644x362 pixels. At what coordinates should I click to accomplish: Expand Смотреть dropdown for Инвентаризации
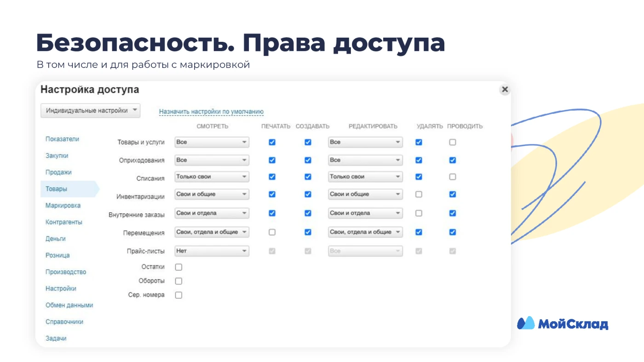tap(212, 194)
